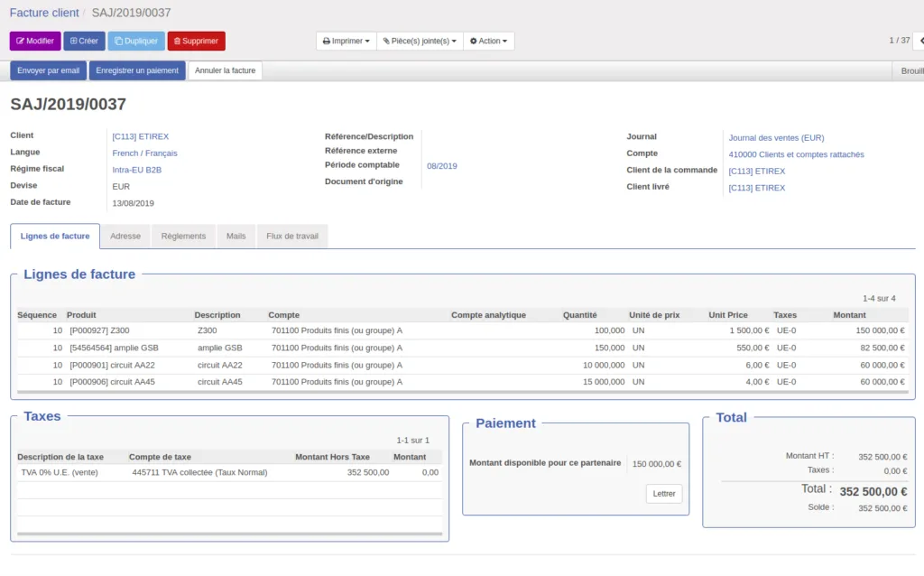Click the Modifier edit button

coord(35,41)
